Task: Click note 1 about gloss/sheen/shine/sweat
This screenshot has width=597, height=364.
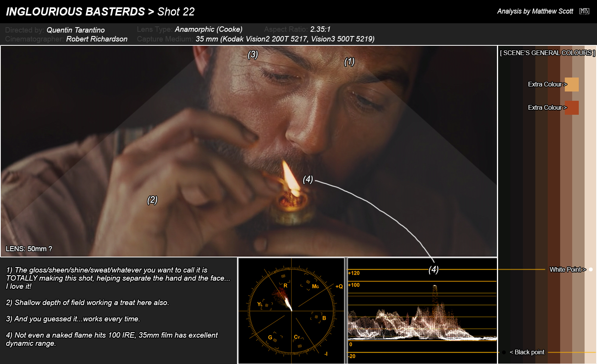Action: tap(118, 278)
